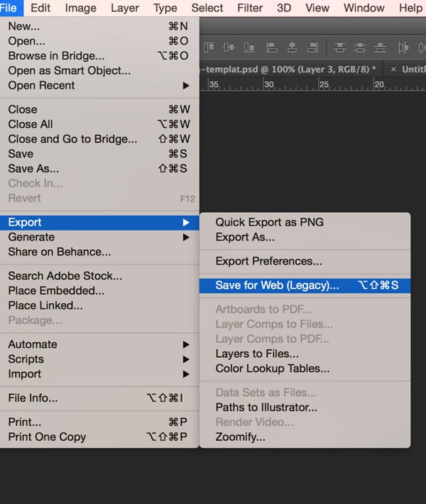Viewport: 426px width, 504px height.
Task: Click the horizontal ruler above the canvas
Action: click(313, 84)
